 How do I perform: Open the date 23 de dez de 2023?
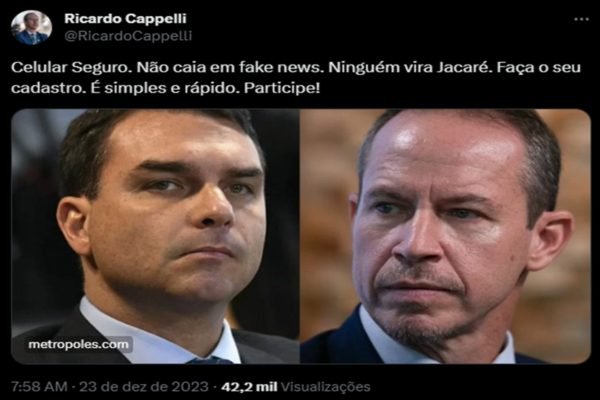(x=144, y=387)
